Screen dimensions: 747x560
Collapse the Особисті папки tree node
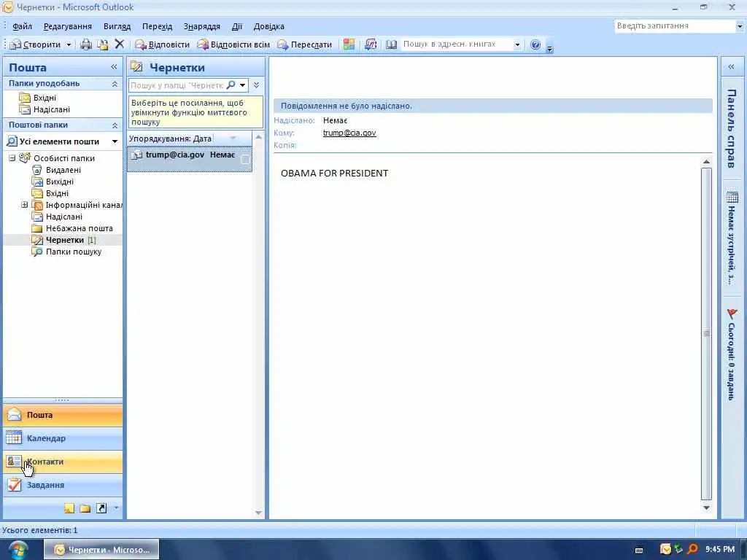[12, 158]
